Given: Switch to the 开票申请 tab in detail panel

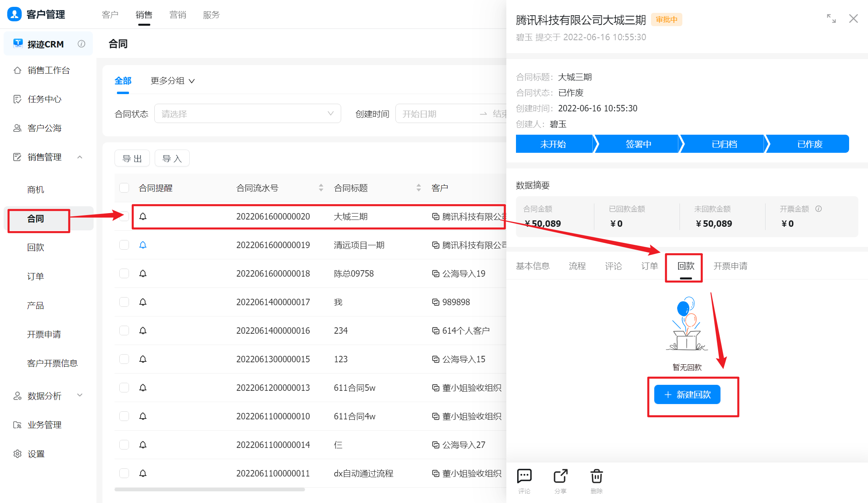Looking at the screenshot, I should tap(730, 266).
